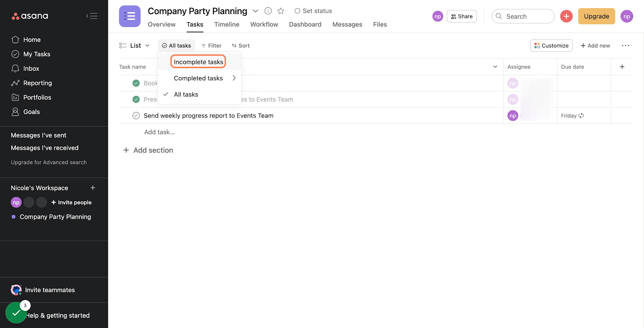Click the Upgrade button
Image resolution: width=644 pixels, height=328 pixels.
click(x=597, y=16)
